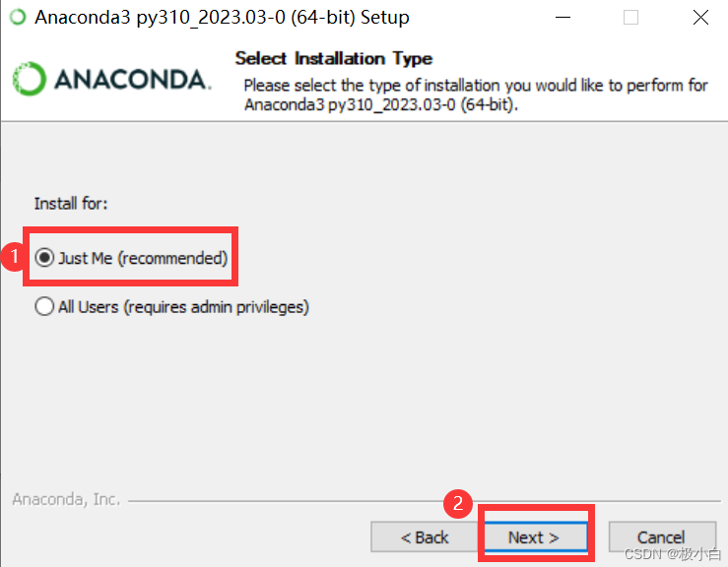The width and height of the screenshot is (728, 567).
Task: Click the window title 'Anaconda3 py310_2023.03-0 (64-bit) Setup'
Action: (222, 18)
